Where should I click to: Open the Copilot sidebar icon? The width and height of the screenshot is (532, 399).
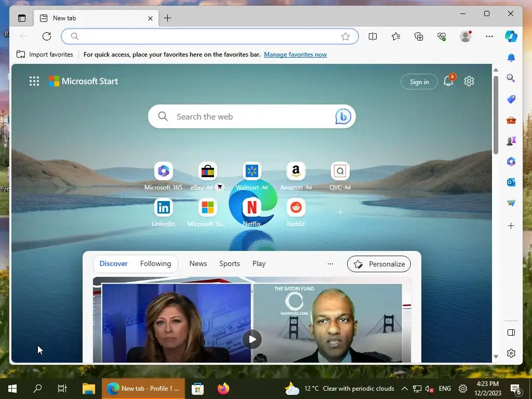tap(511, 36)
